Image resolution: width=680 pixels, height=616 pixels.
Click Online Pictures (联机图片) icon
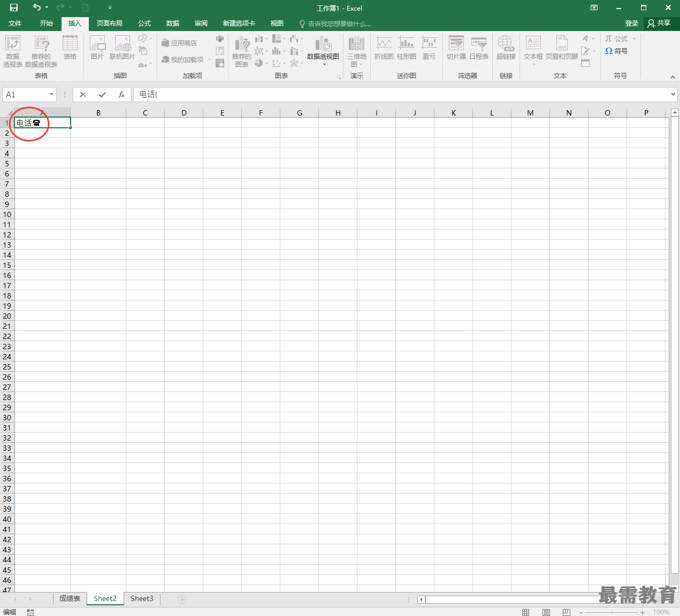pyautogui.click(x=123, y=48)
